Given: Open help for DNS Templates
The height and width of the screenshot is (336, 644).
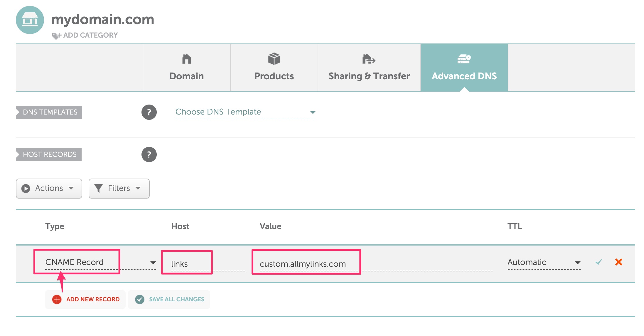Looking at the screenshot, I should pos(149,112).
